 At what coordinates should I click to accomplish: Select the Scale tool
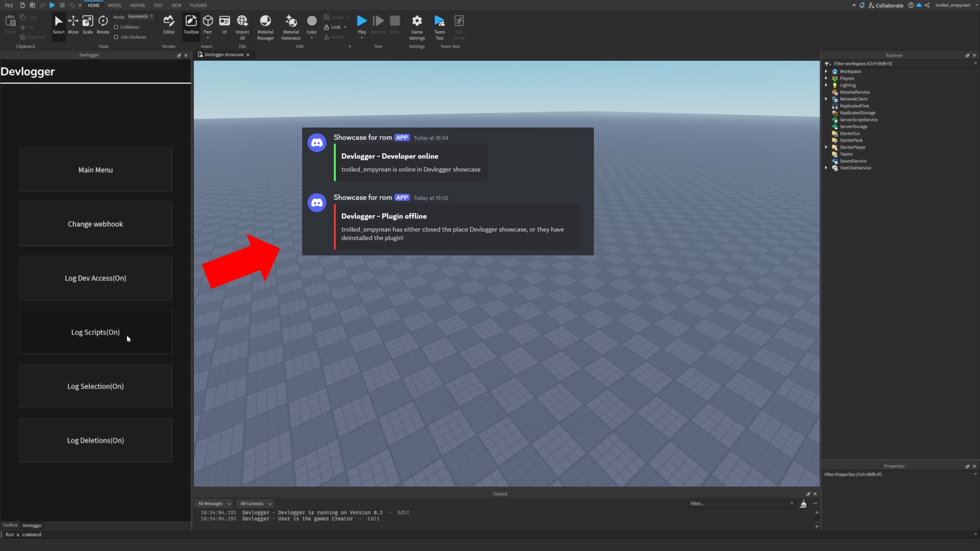point(88,24)
